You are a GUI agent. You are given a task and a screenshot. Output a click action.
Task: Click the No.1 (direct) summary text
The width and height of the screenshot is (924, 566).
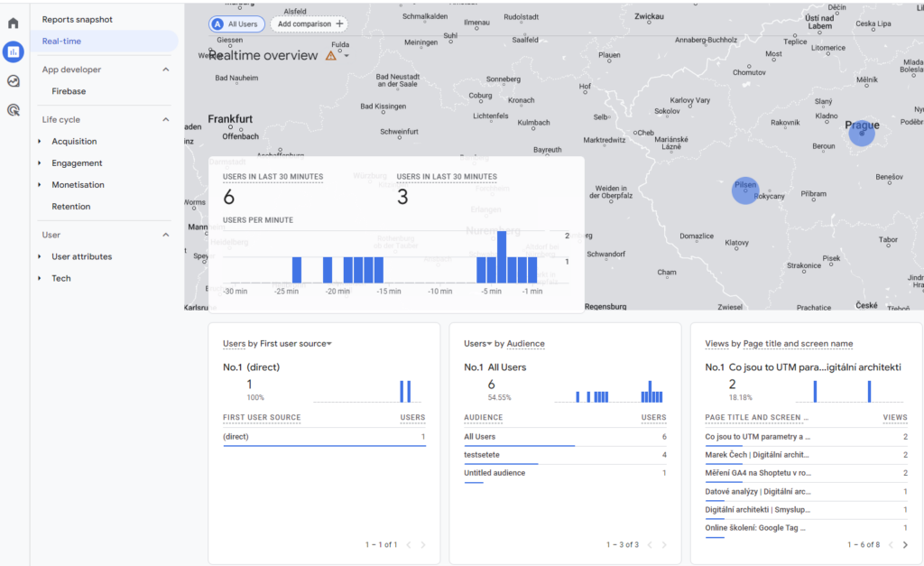(251, 367)
